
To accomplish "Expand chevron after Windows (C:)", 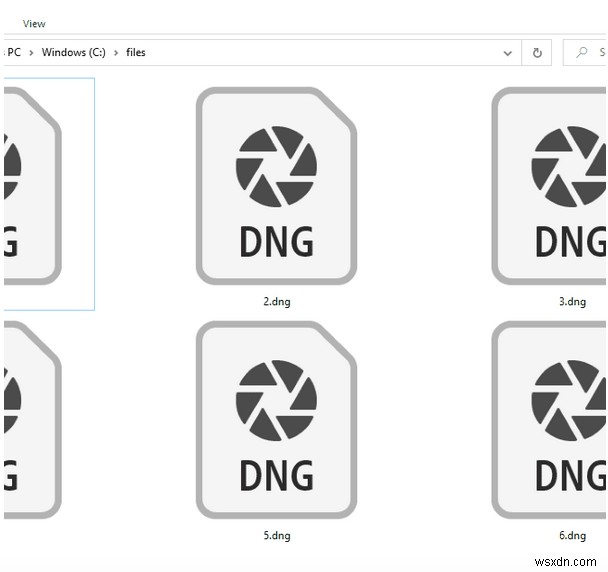I will click(116, 53).
